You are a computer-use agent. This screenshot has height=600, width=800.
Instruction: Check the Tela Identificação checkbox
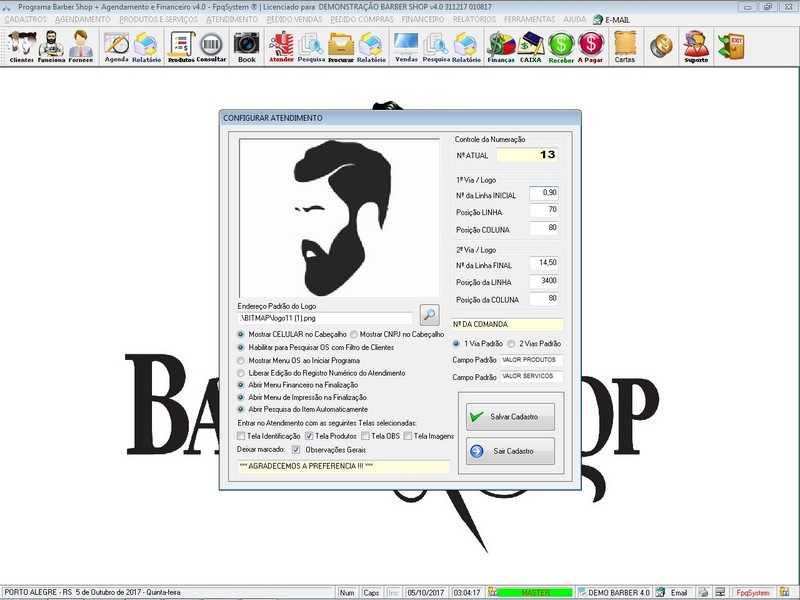(241, 436)
